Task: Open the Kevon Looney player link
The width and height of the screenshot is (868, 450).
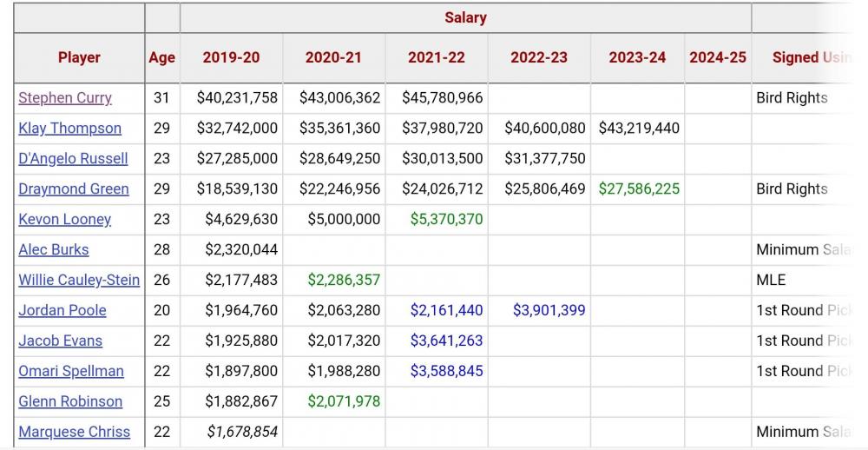Action: coord(64,220)
